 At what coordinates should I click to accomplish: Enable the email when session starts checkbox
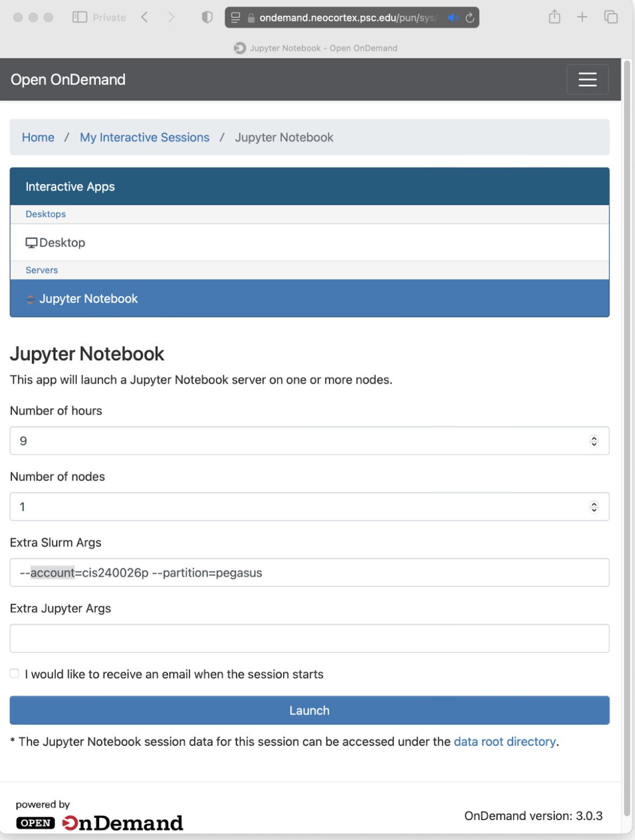tap(15, 674)
